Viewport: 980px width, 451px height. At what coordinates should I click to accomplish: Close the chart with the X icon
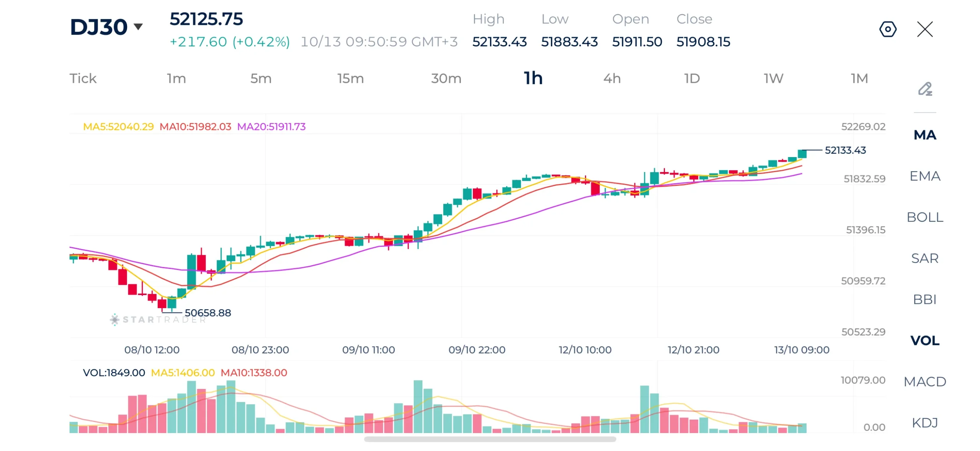pos(924,29)
